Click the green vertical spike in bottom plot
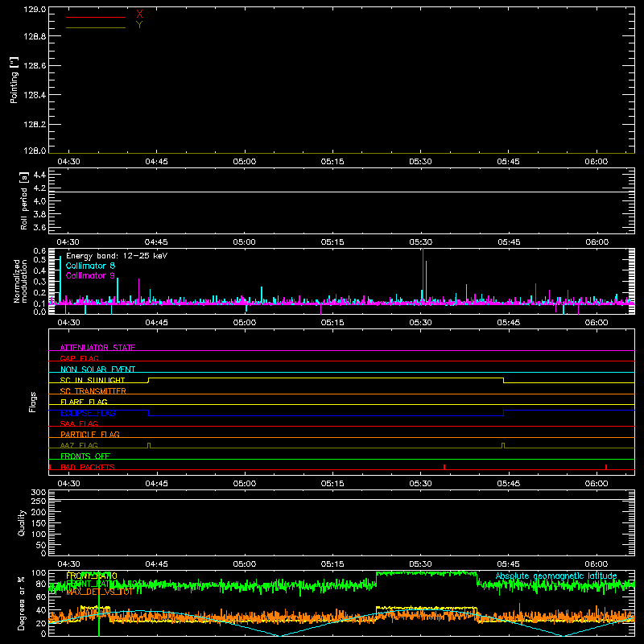This screenshot has width=644, height=644. 99,604
